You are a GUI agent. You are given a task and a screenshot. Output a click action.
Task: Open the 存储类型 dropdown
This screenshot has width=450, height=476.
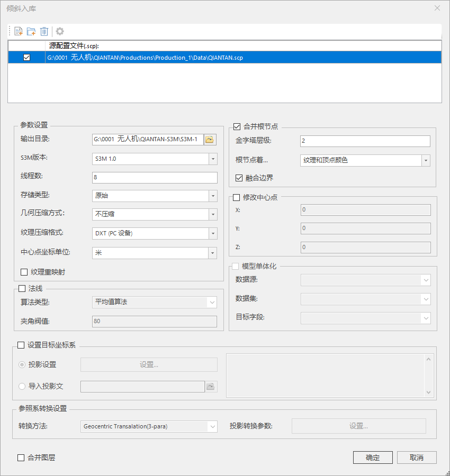pos(213,196)
